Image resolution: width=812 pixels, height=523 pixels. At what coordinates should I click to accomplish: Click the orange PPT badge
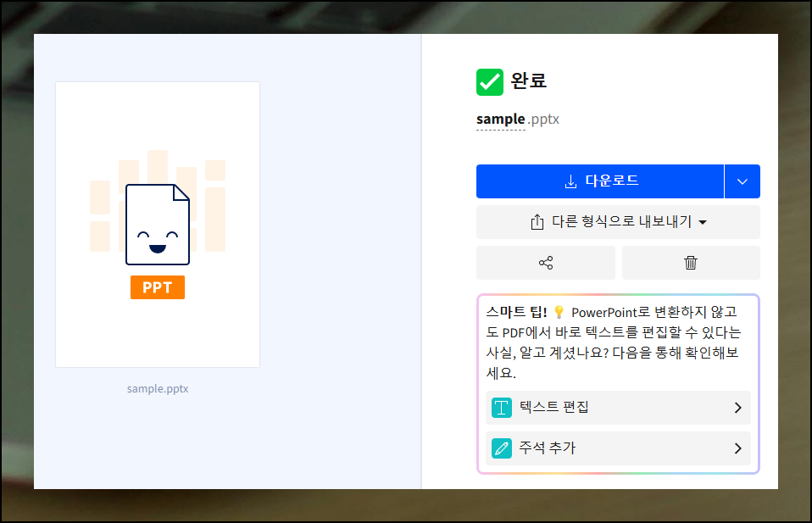pyautogui.click(x=158, y=287)
